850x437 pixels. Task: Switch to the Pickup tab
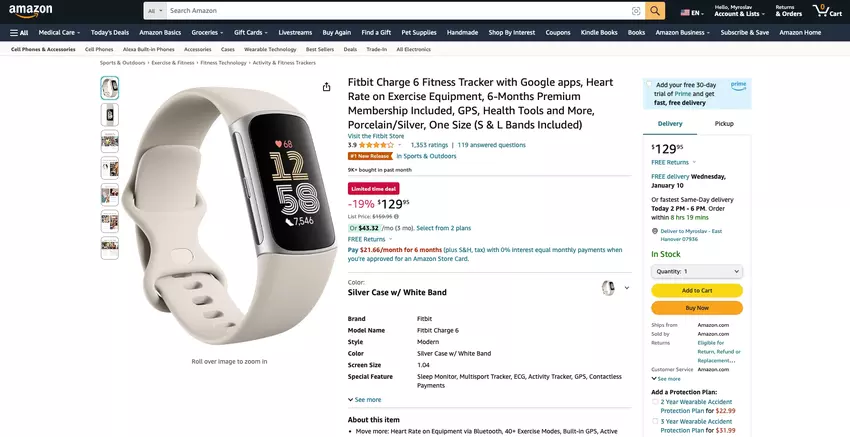coord(724,124)
